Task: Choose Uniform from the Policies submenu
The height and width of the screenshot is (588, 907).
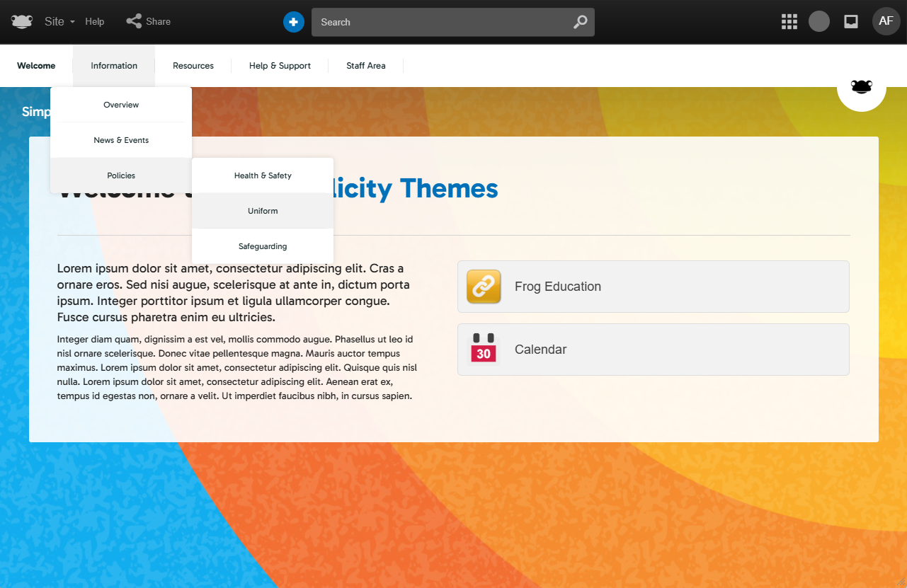Action: click(263, 211)
